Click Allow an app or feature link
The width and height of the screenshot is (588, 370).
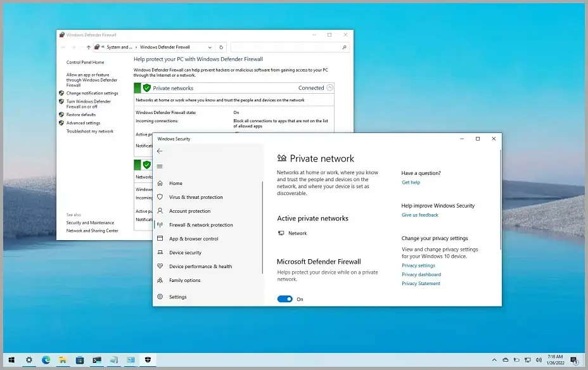pyautogui.click(x=92, y=80)
